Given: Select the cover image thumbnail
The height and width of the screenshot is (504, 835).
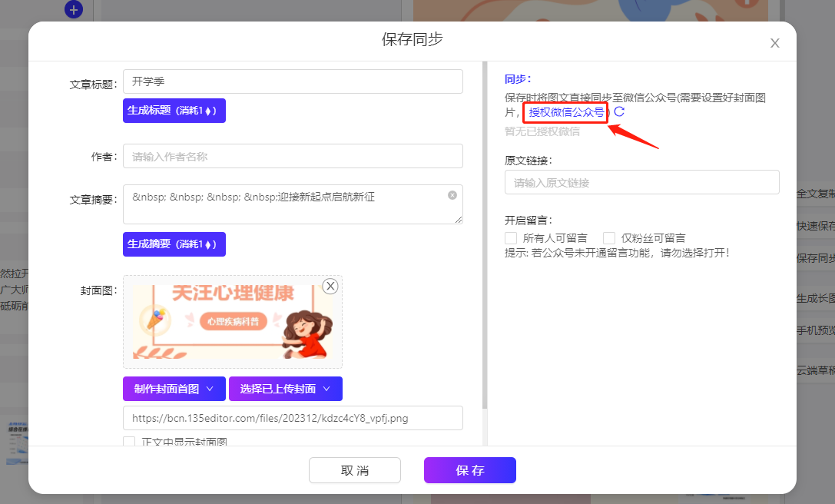Looking at the screenshot, I should [233, 322].
